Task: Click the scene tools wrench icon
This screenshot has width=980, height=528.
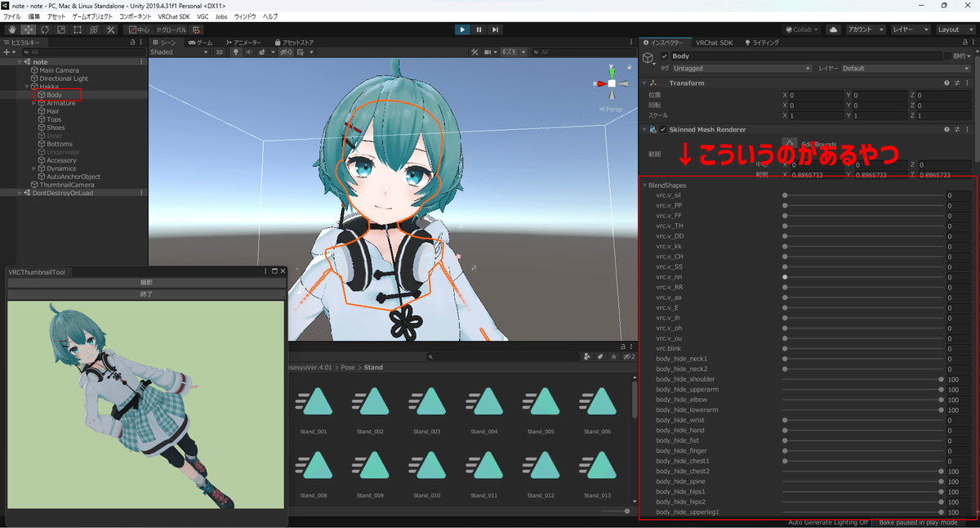Action: coord(474,52)
